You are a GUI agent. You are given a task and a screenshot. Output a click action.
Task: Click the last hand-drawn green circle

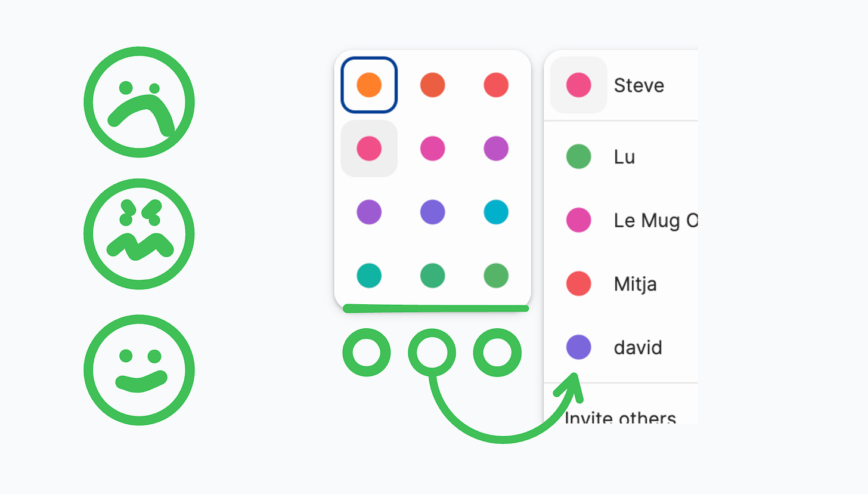click(x=498, y=353)
